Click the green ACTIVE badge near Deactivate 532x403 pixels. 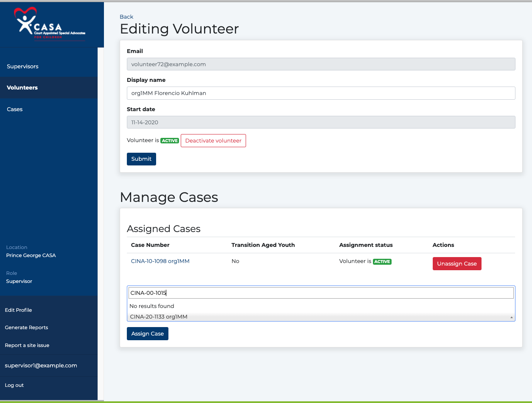(170, 141)
